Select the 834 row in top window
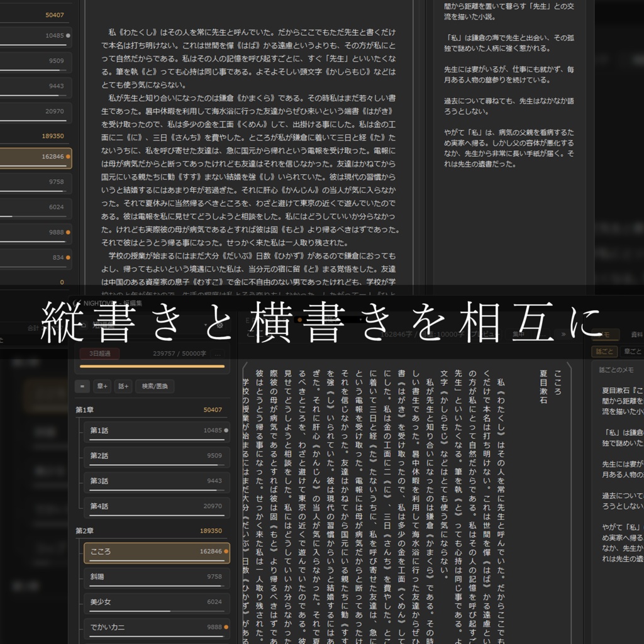 pyautogui.click(x=36, y=258)
